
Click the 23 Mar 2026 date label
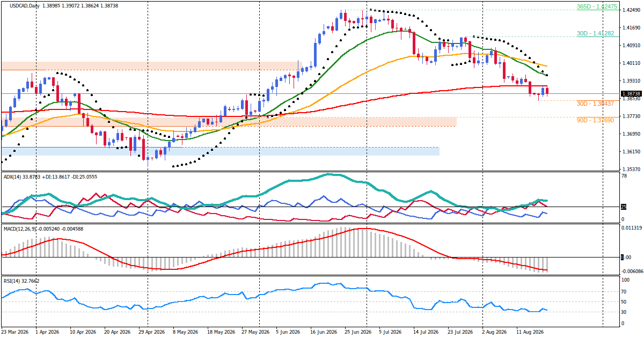pos(16,333)
